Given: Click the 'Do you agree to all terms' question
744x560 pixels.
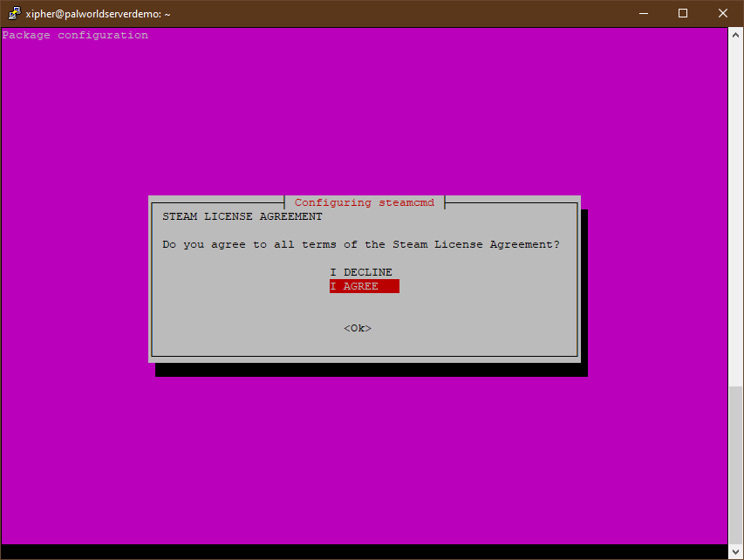Looking at the screenshot, I should pyautogui.click(x=361, y=244).
